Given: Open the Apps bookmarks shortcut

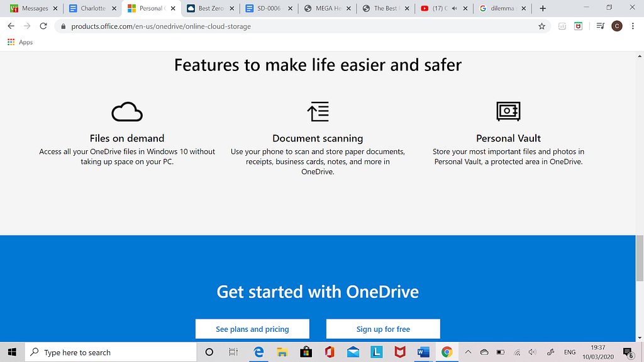Looking at the screenshot, I should coord(20,42).
